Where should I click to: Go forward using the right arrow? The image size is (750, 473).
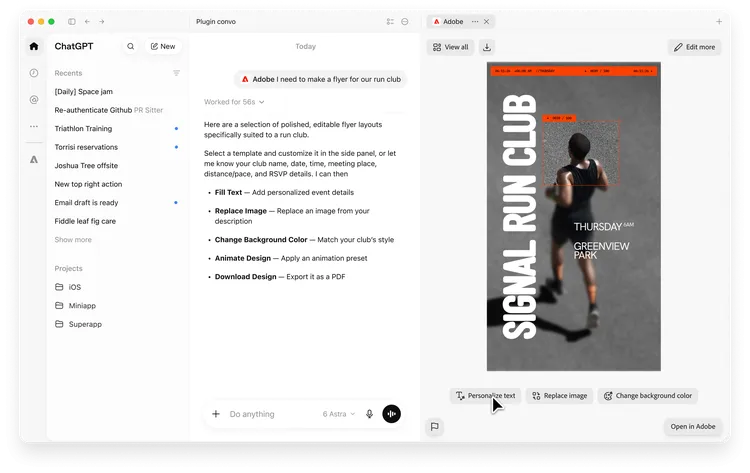(x=101, y=22)
